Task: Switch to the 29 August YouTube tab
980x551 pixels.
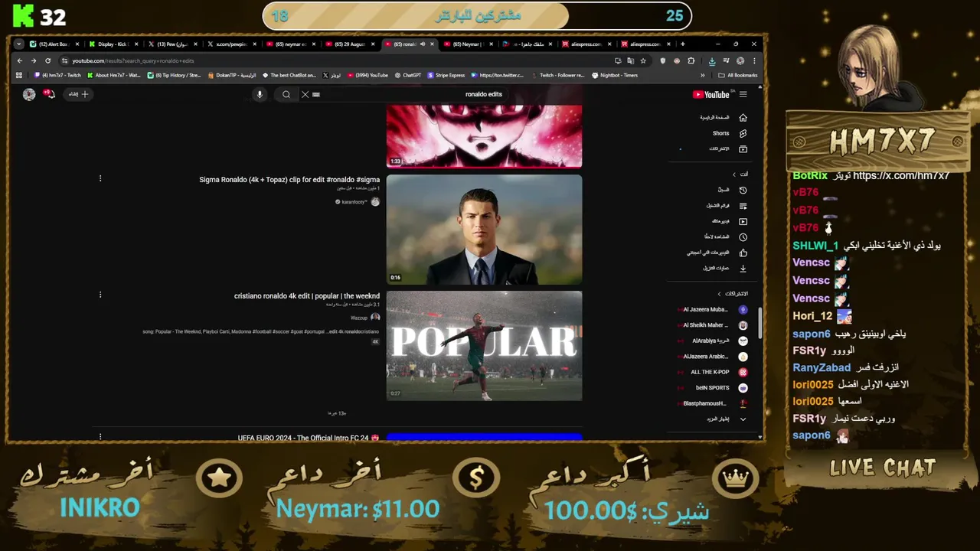Action: tap(351, 44)
